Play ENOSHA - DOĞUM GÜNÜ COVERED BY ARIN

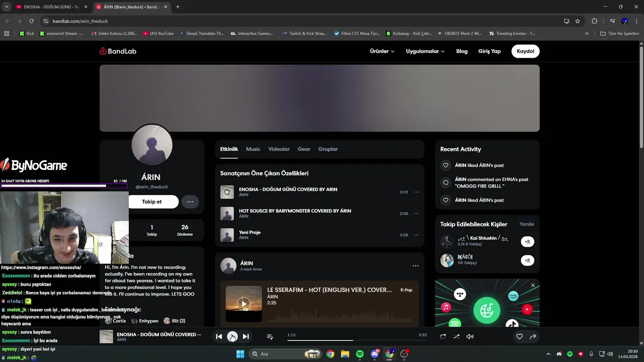(x=227, y=192)
